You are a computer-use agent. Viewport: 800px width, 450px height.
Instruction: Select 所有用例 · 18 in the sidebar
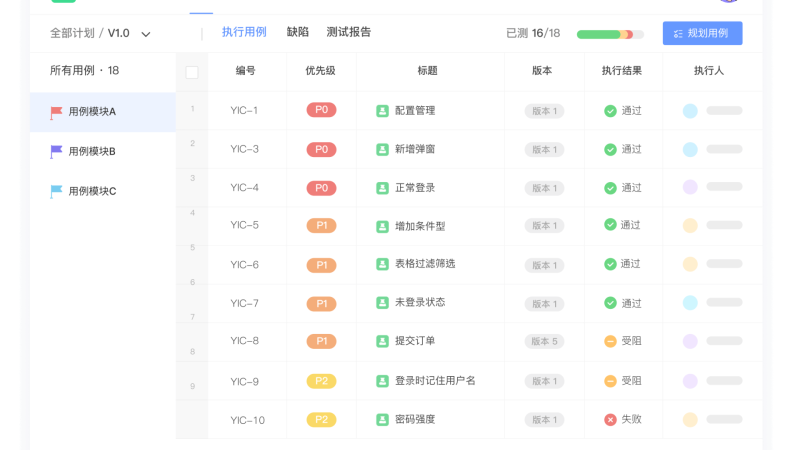coord(84,70)
